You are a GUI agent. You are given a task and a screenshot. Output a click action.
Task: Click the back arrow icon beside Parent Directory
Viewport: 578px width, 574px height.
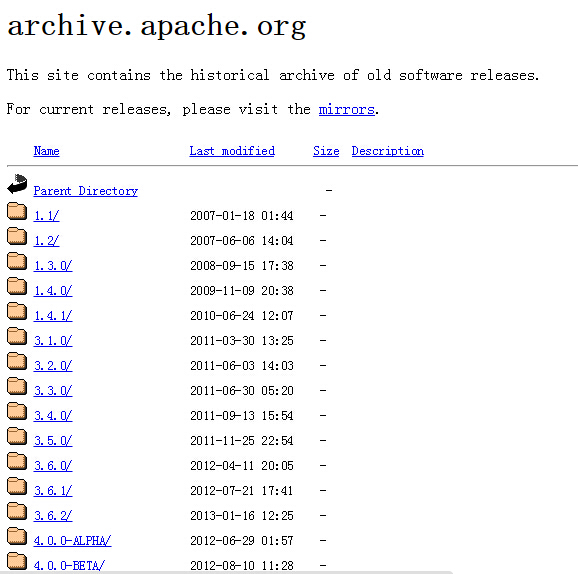coord(17,184)
